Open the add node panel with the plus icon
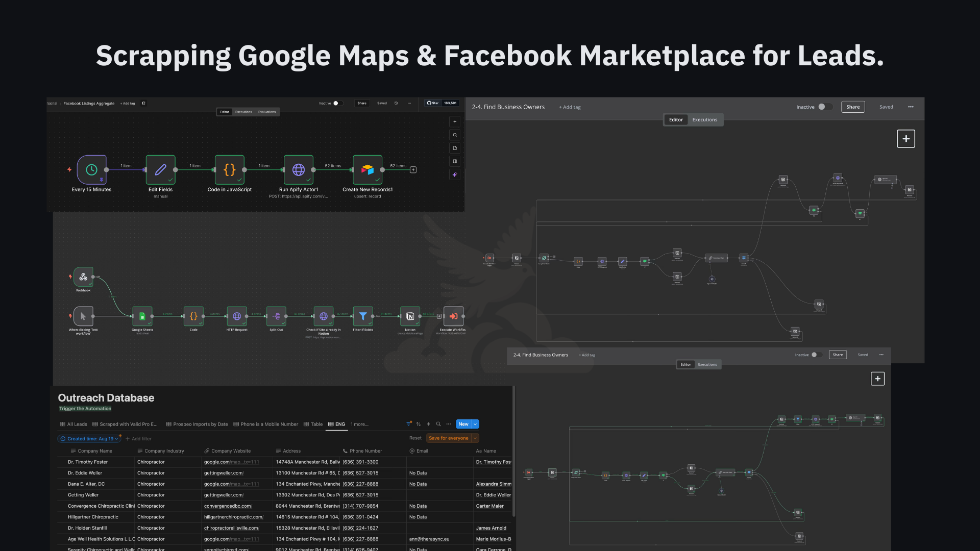 click(455, 121)
